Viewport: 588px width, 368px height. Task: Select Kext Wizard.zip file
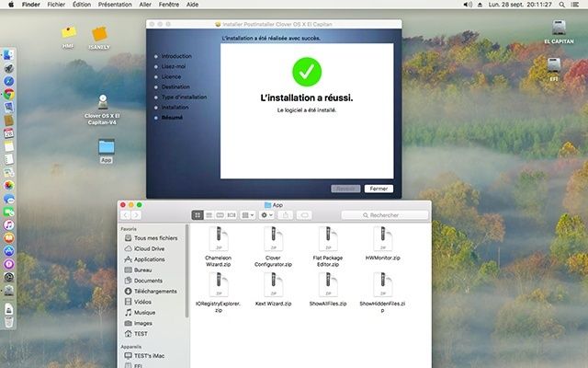(273, 289)
